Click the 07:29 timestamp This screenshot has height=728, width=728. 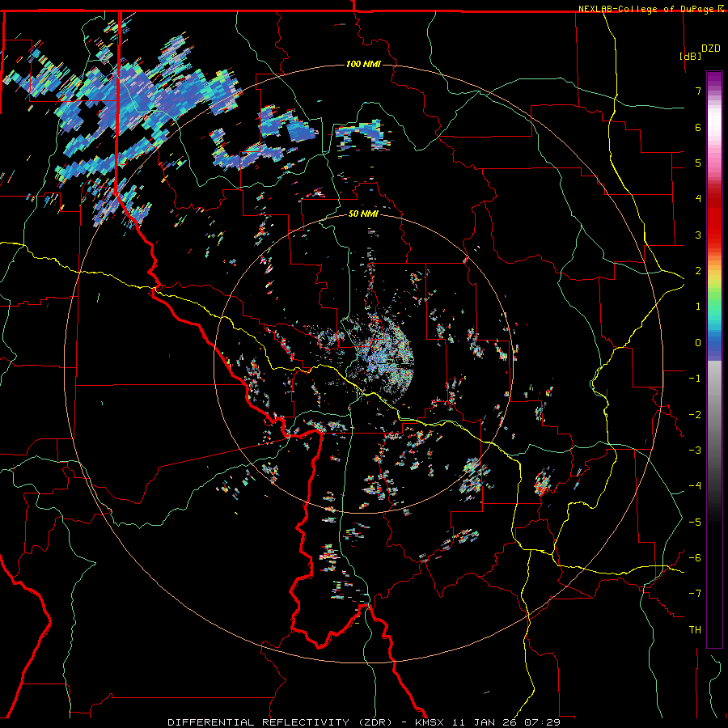(x=542, y=722)
